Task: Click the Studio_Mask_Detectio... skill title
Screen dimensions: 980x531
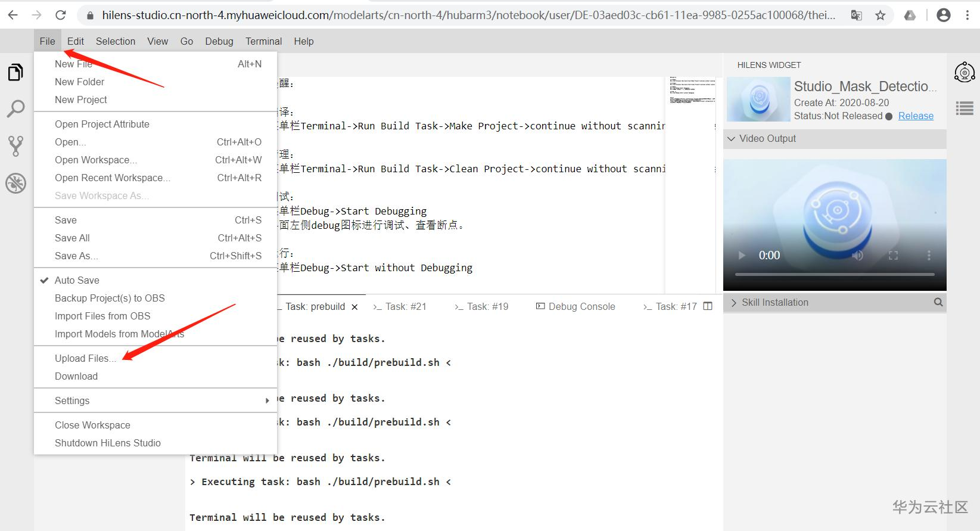Action: [x=866, y=86]
